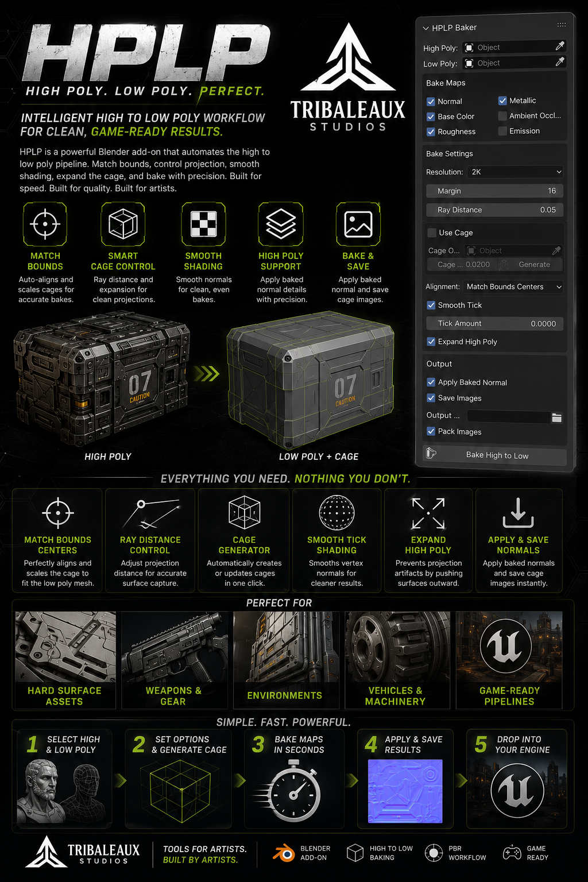Open the Low Poly object selector
588x882 pixels.
click(x=514, y=63)
